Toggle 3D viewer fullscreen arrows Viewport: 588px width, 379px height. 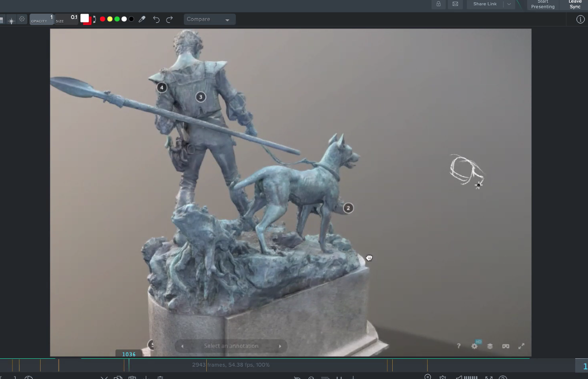[x=521, y=346]
